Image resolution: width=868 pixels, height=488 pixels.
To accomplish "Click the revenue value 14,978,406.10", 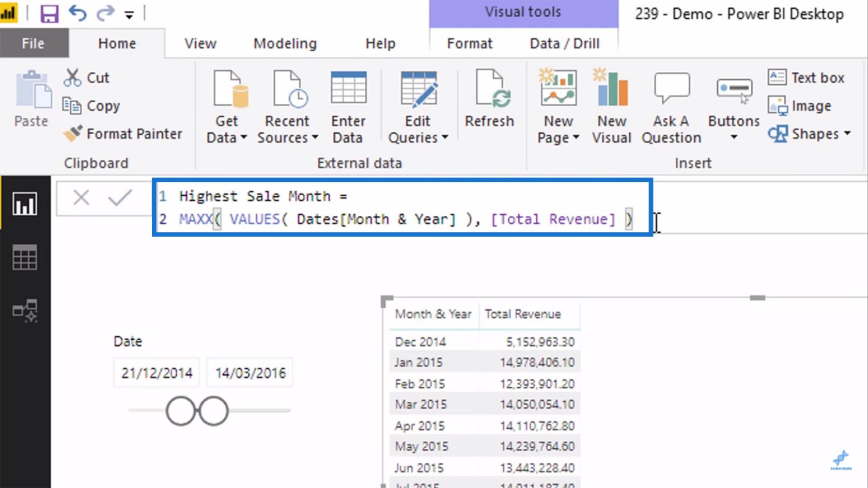I will click(x=537, y=363).
